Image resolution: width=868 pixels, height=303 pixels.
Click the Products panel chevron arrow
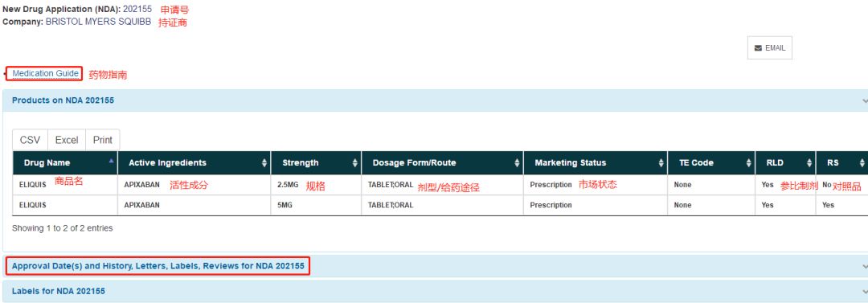tap(865, 100)
